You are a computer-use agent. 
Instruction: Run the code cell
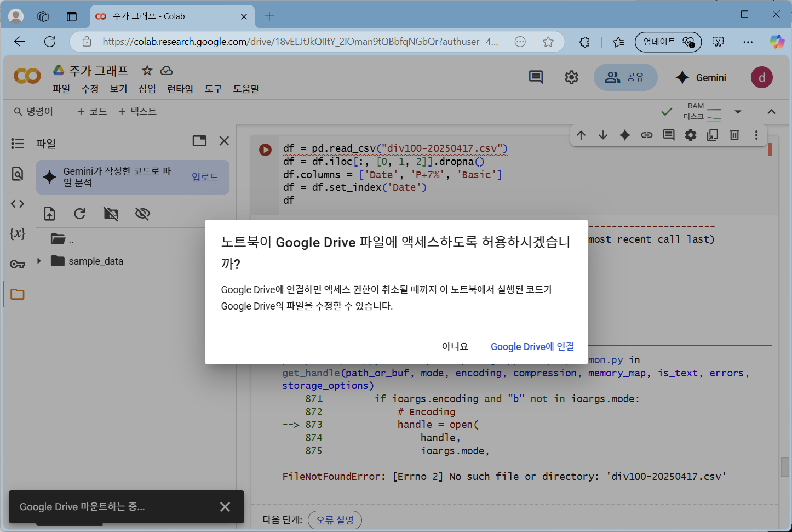point(265,150)
